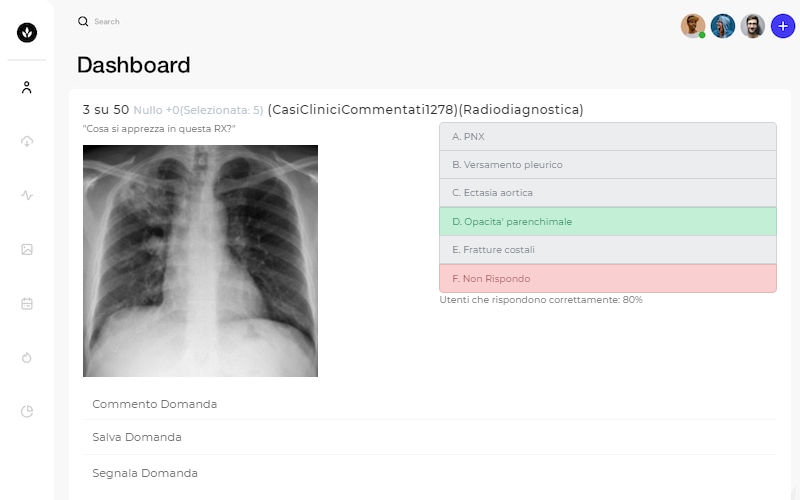Open the pie chart sidebar icon

tap(27, 411)
